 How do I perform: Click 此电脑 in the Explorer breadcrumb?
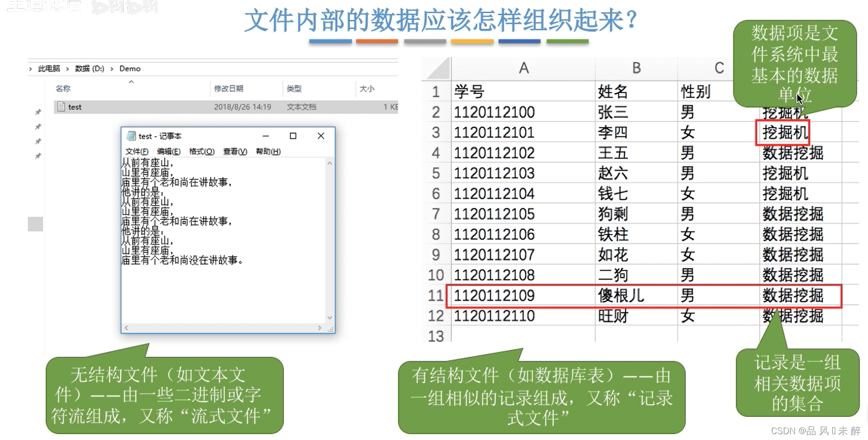[x=49, y=69]
